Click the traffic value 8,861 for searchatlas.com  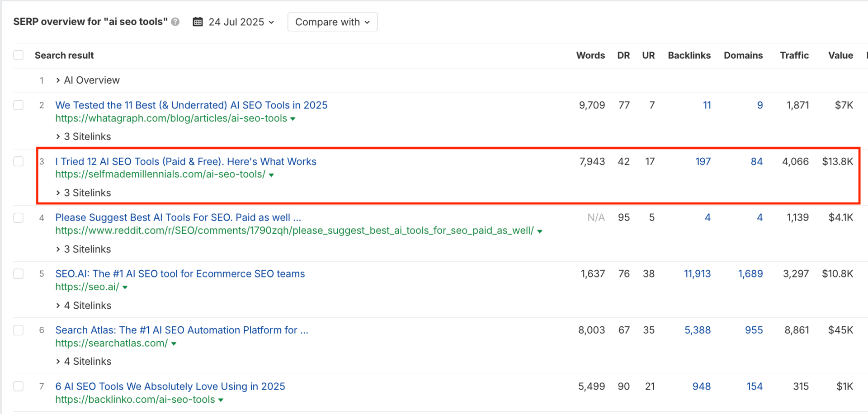pos(797,330)
